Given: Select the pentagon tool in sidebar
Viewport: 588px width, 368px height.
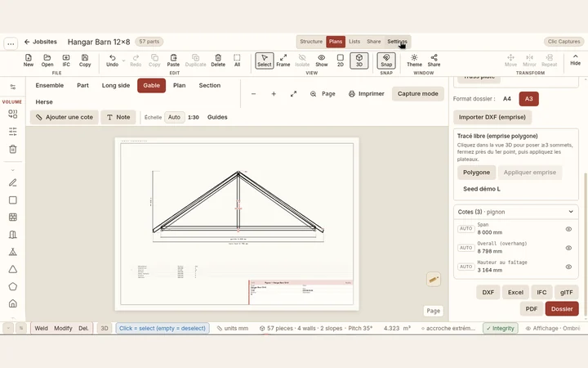Looking at the screenshot, I should click(x=13, y=286).
